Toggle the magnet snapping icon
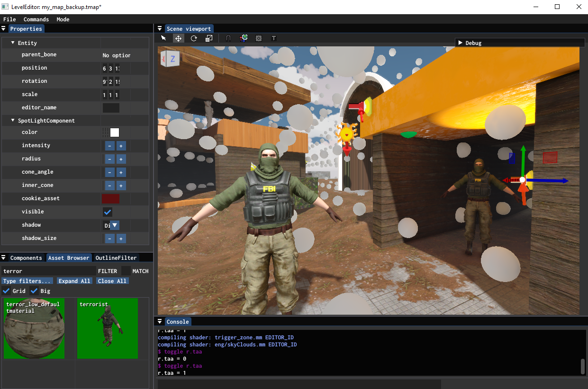 pos(228,38)
